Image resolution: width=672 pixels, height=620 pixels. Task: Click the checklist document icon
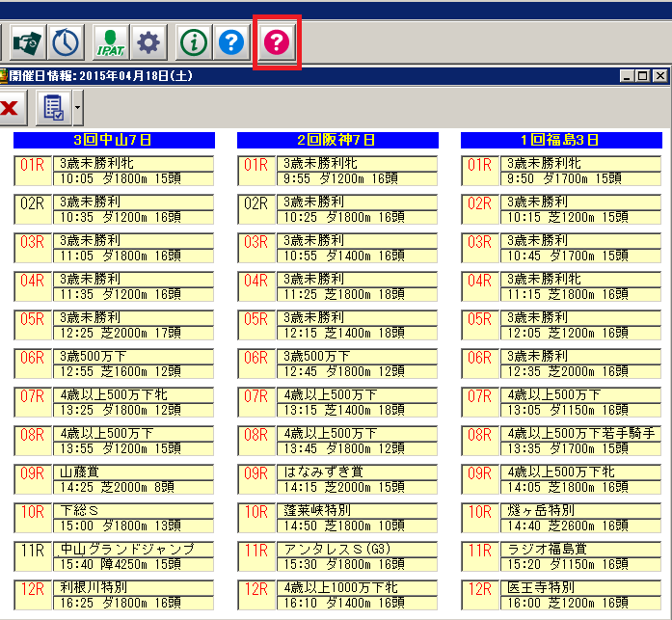point(54,108)
